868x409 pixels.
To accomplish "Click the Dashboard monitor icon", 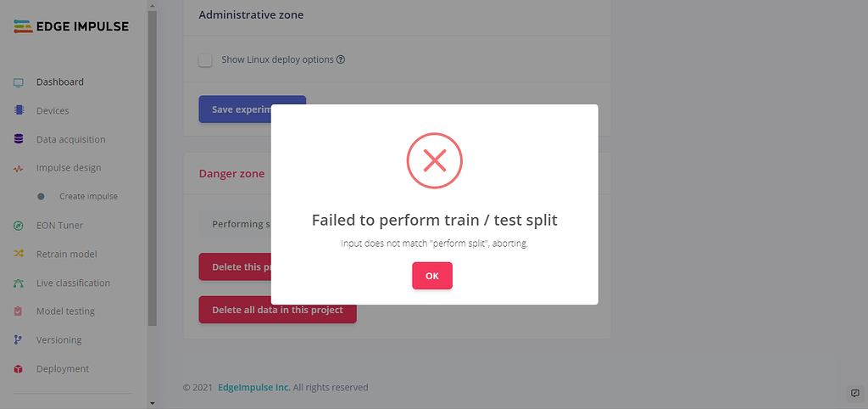I will [x=18, y=82].
